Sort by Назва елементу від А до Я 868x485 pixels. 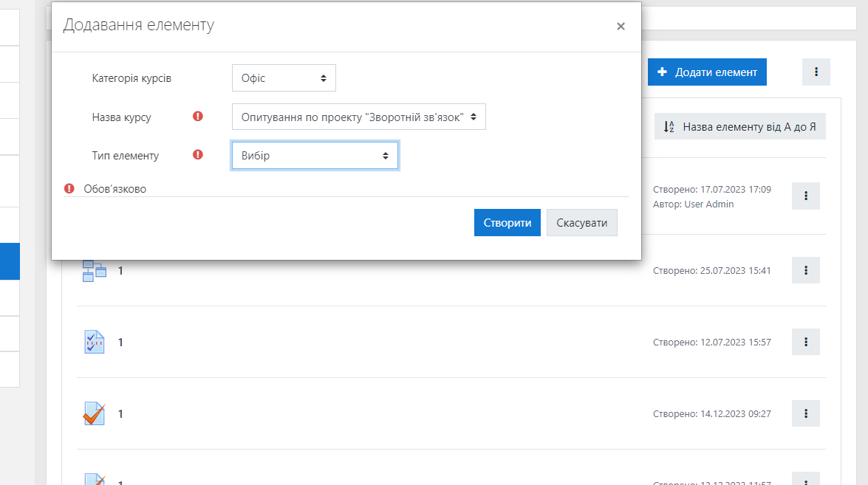tap(740, 127)
